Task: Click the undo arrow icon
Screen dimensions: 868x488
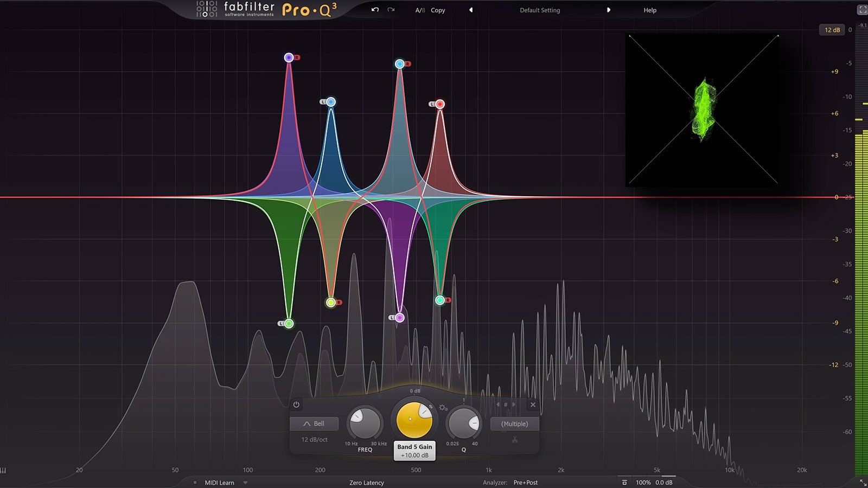Action: click(x=374, y=10)
